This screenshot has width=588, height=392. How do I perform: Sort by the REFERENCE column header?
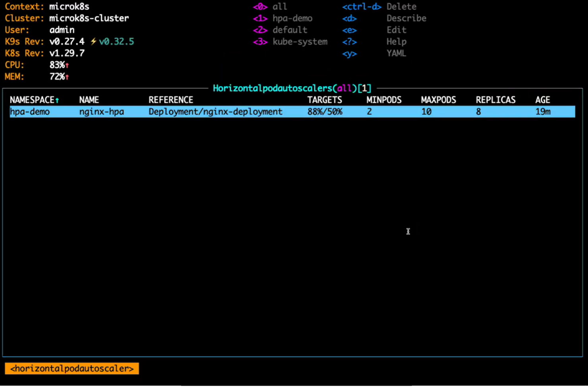[x=171, y=100]
